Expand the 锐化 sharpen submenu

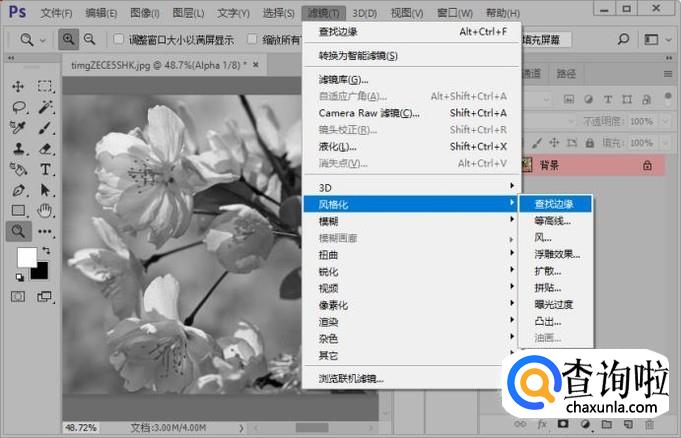(x=412, y=272)
